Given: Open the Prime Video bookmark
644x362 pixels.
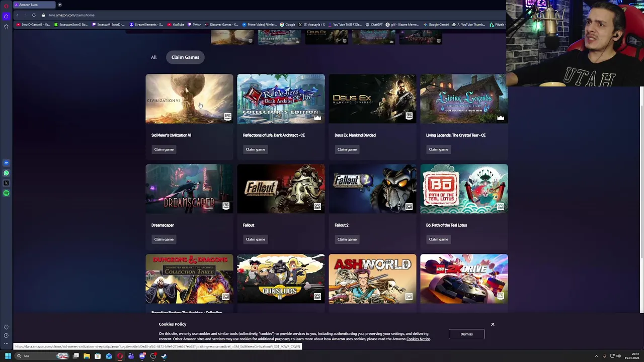Looking at the screenshot, I should [260, 25].
